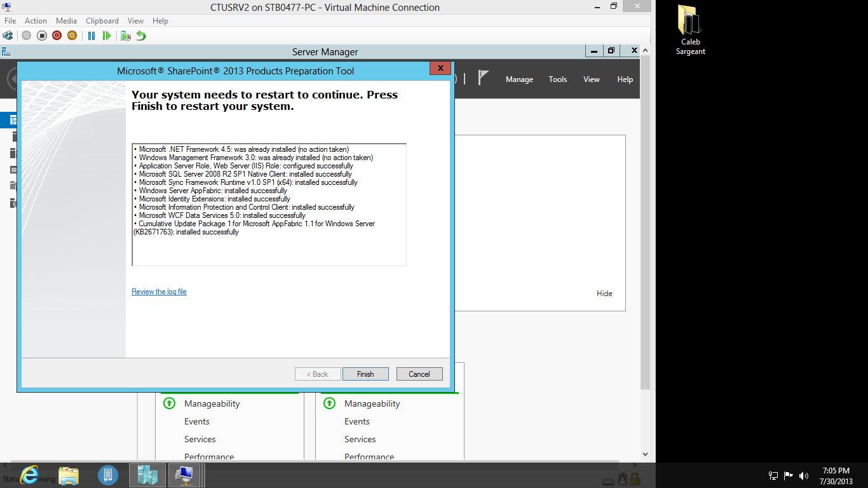Open Server Manager's Manage menu

coord(519,79)
